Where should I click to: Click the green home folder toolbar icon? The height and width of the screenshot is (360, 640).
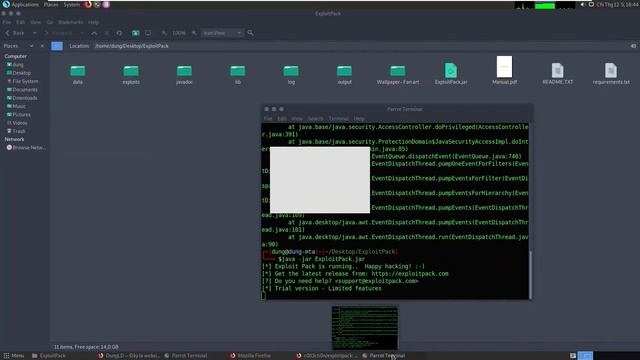136,33
